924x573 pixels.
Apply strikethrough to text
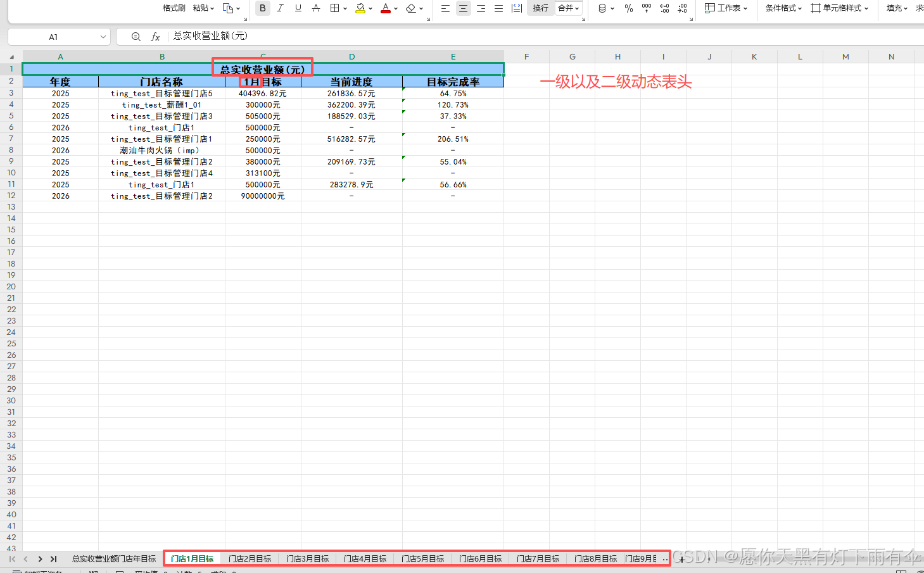(x=315, y=8)
